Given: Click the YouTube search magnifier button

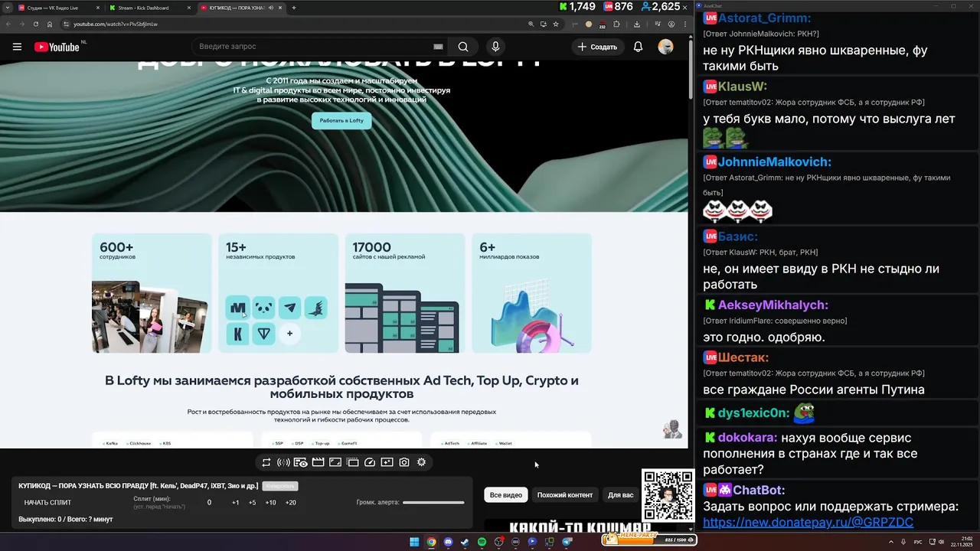Looking at the screenshot, I should [x=463, y=47].
